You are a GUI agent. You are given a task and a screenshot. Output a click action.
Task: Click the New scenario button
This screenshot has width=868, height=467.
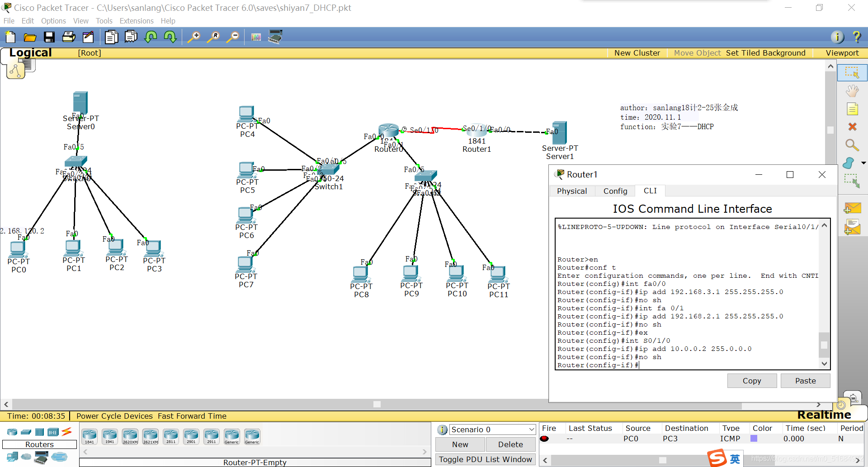(460, 444)
